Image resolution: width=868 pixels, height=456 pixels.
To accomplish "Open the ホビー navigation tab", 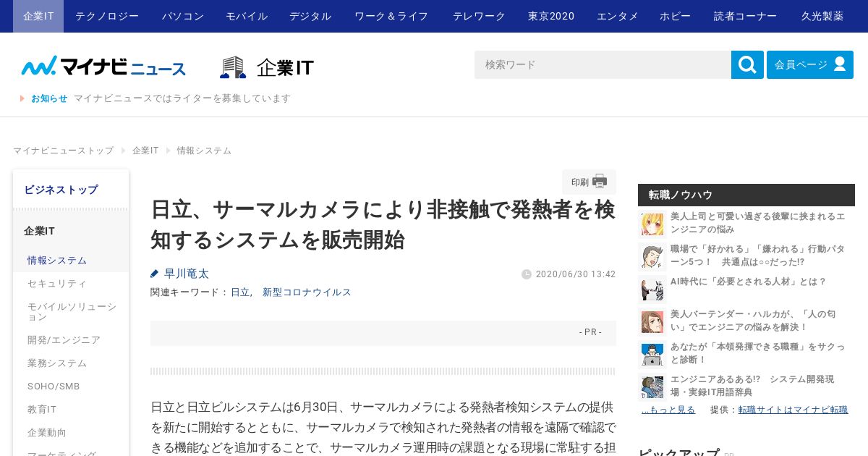I will pos(675,16).
